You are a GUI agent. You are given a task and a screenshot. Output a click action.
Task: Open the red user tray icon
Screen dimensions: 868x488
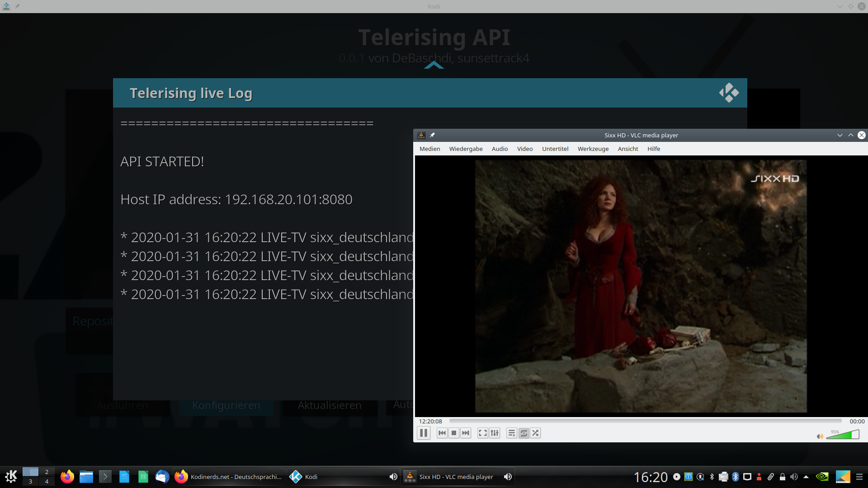[759, 477]
